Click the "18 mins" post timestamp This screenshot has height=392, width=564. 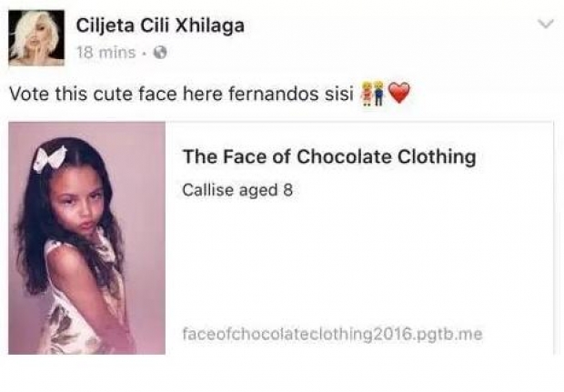[106, 53]
